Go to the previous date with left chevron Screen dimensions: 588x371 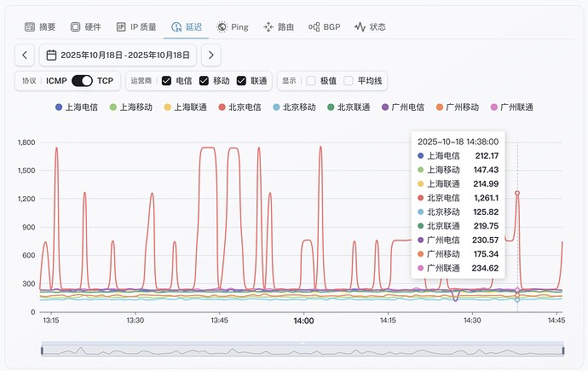(x=25, y=55)
